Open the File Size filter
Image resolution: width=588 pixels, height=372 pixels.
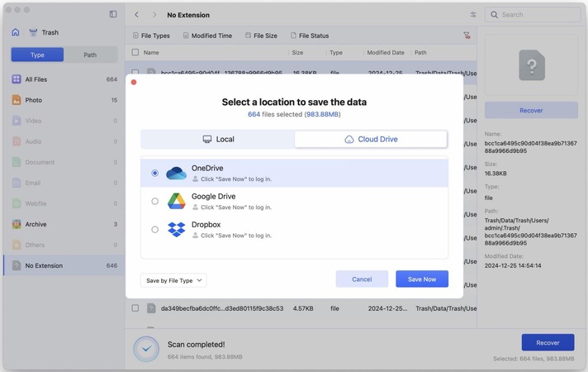(x=261, y=36)
